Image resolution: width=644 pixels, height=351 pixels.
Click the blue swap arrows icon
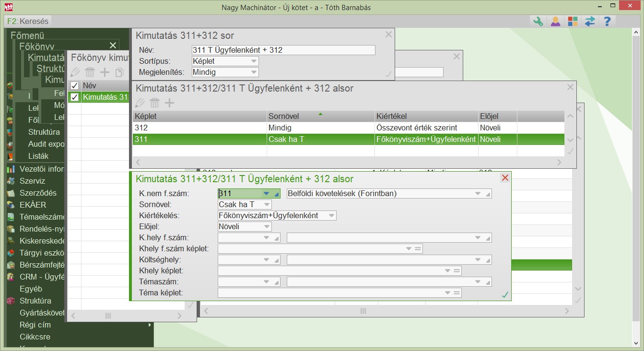pyautogui.click(x=590, y=21)
